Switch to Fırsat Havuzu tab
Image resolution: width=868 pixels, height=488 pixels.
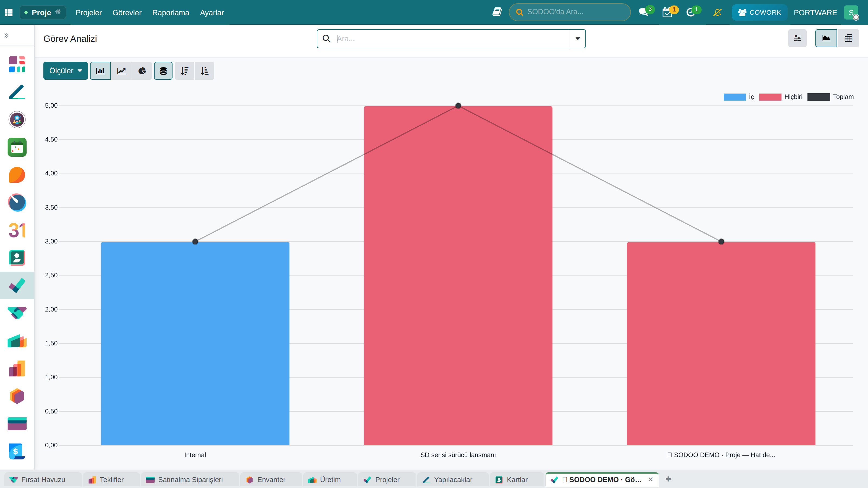tap(43, 480)
